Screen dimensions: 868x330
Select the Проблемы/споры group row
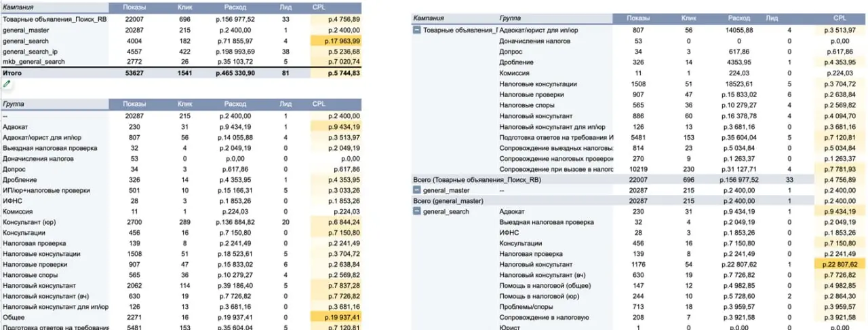639,307
